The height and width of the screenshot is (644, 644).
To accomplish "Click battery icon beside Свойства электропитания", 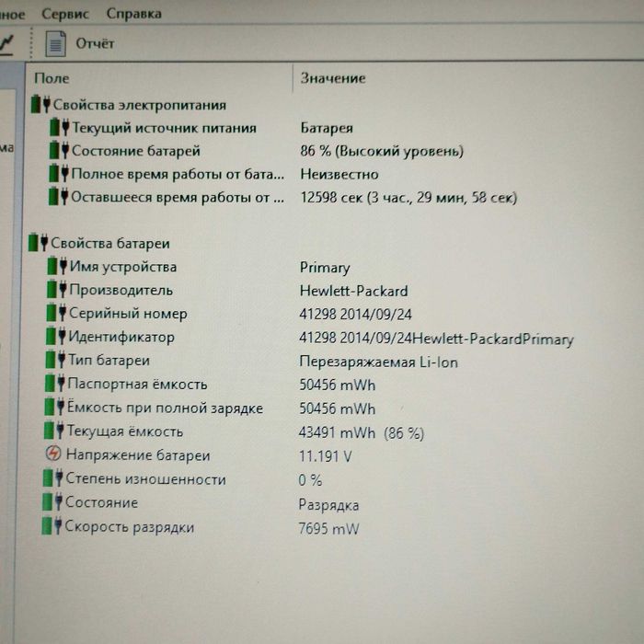I will pyautogui.click(x=40, y=104).
